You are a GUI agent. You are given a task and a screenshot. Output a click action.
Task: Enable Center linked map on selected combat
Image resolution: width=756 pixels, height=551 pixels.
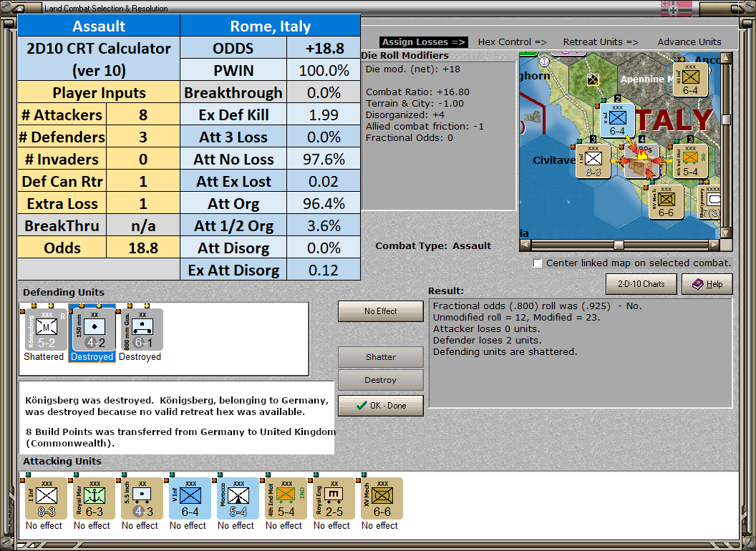point(538,263)
